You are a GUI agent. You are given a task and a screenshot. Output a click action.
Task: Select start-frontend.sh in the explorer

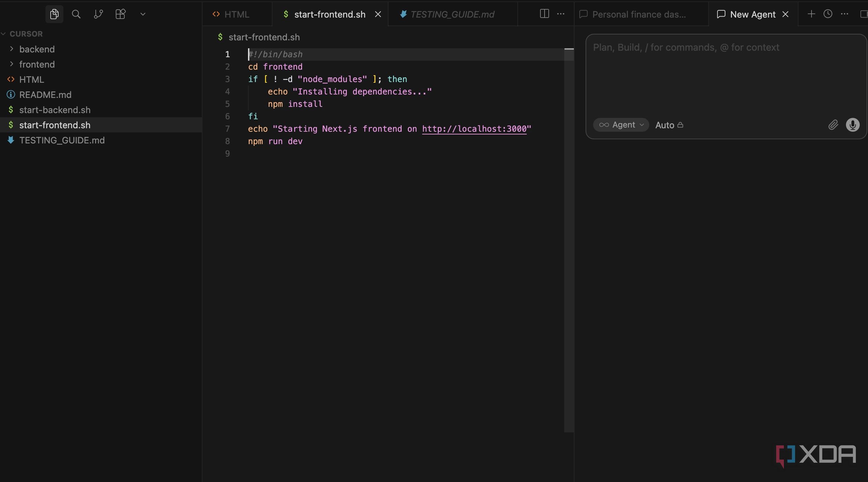101,125
